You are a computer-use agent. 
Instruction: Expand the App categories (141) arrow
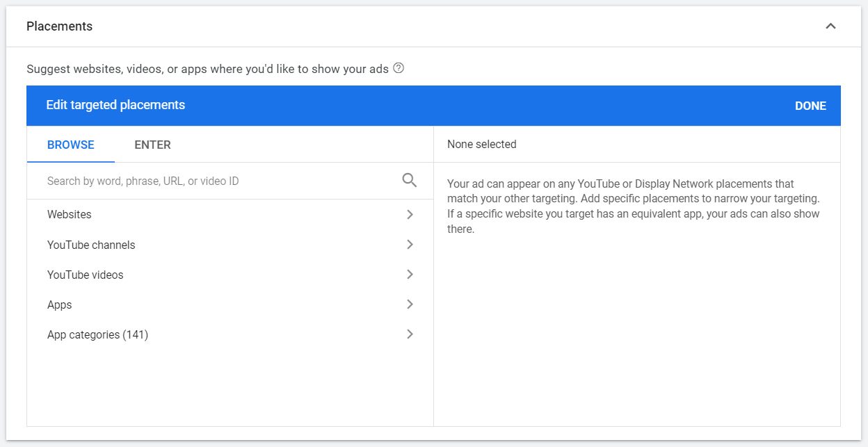(x=410, y=334)
